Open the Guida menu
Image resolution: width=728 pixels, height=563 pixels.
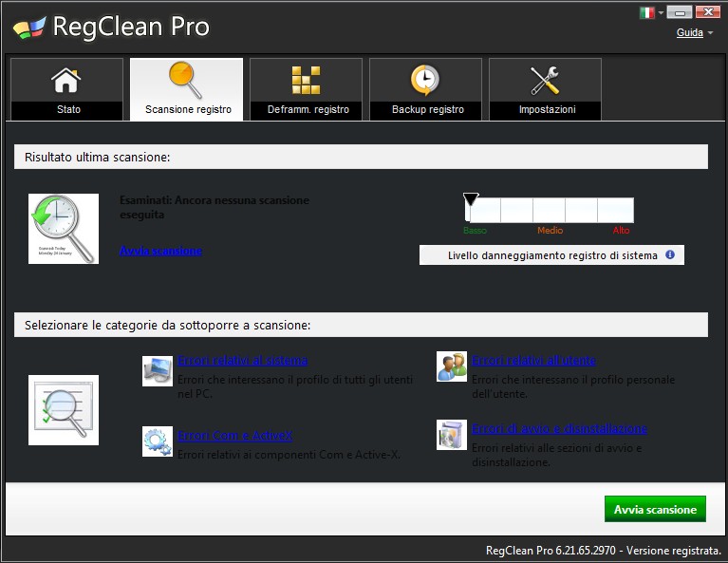pos(689,32)
